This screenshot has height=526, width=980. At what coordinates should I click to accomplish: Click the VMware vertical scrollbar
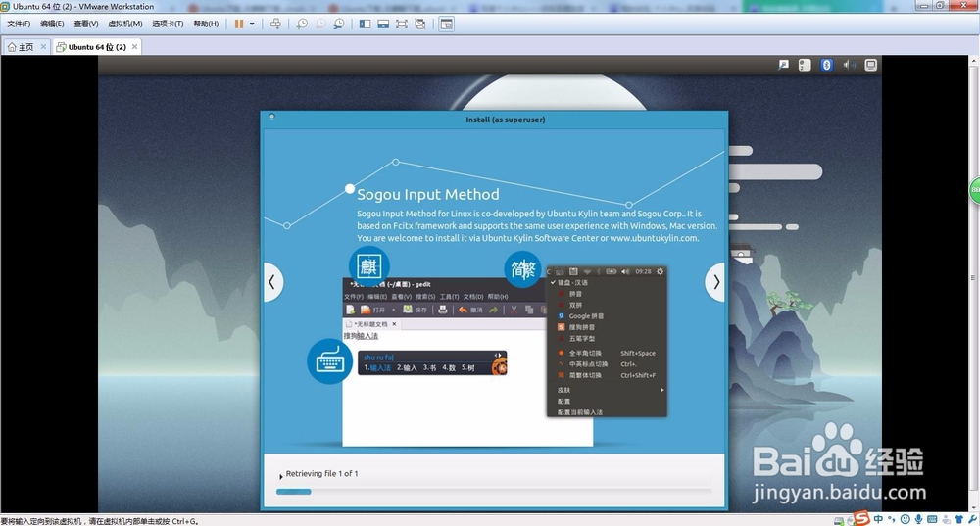tap(974, 284)
